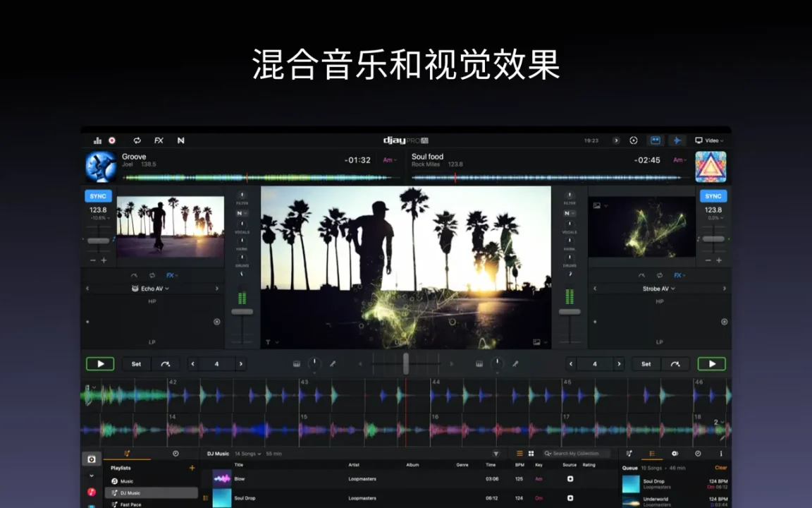Open the mixer levels bar-chart icon
812x508 pixels.
click(x=97, y=140)
